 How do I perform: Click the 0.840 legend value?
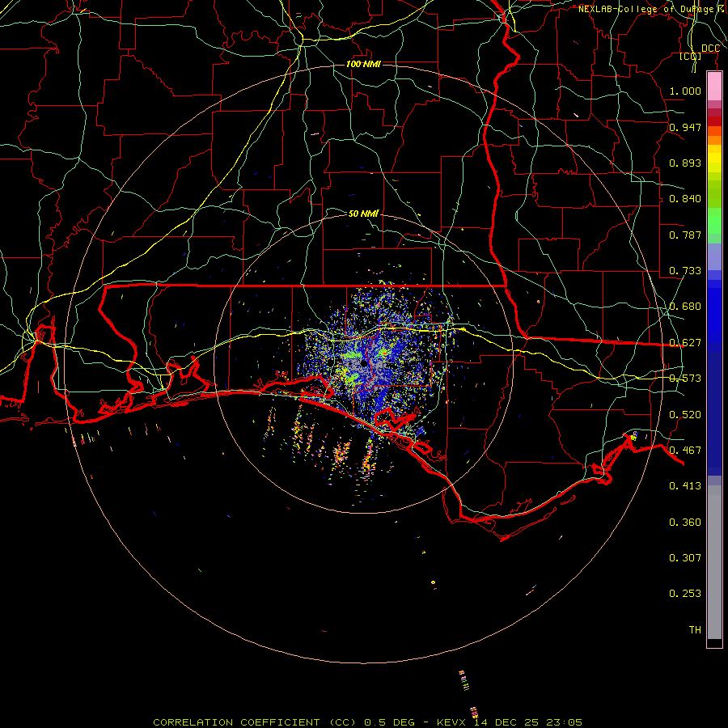[685, 199]
